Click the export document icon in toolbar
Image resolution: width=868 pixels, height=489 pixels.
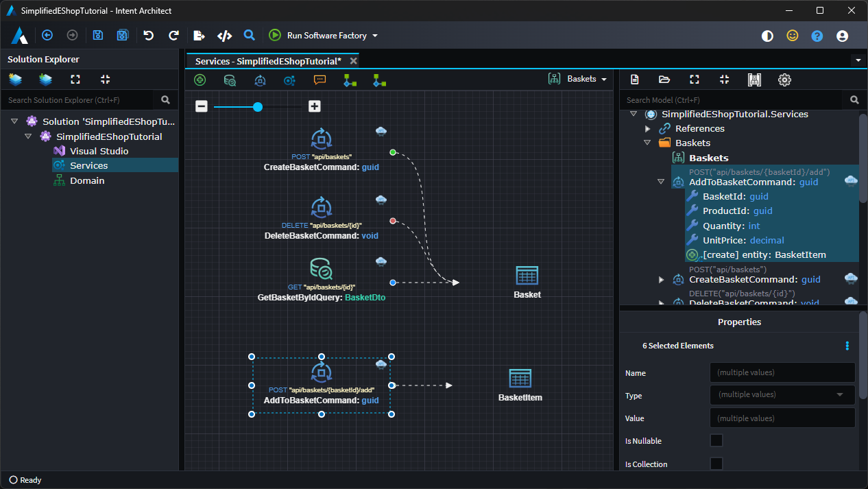click(199, 36)
